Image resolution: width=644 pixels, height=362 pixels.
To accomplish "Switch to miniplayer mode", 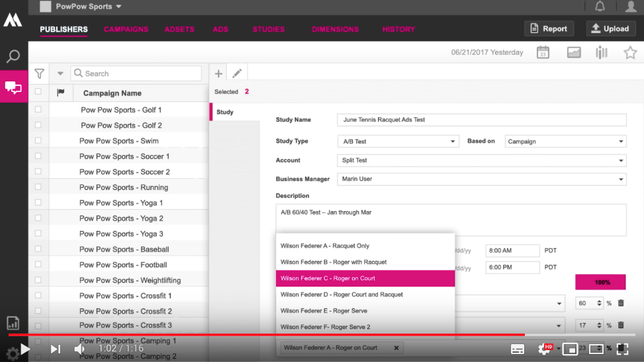I will tap(570, 349).
